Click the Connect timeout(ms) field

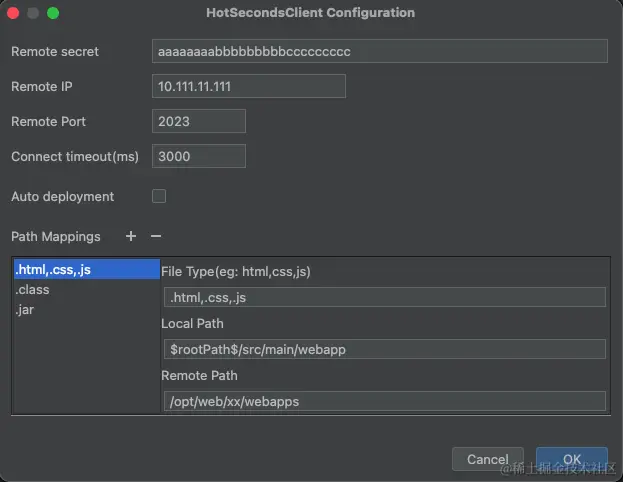[199, 156]
